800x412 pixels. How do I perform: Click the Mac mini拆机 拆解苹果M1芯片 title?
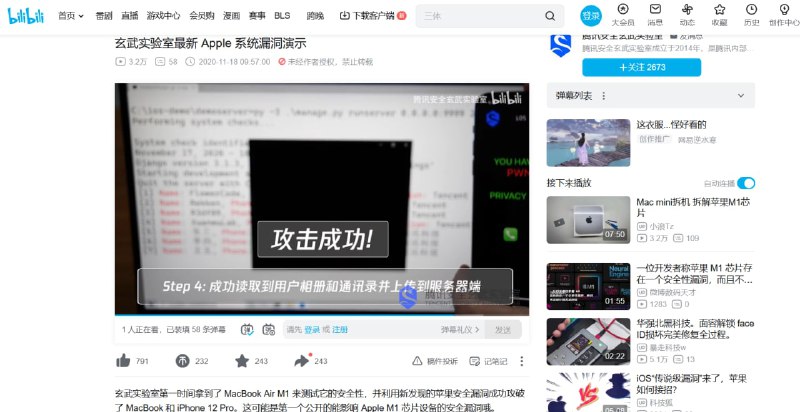[694, 207]
